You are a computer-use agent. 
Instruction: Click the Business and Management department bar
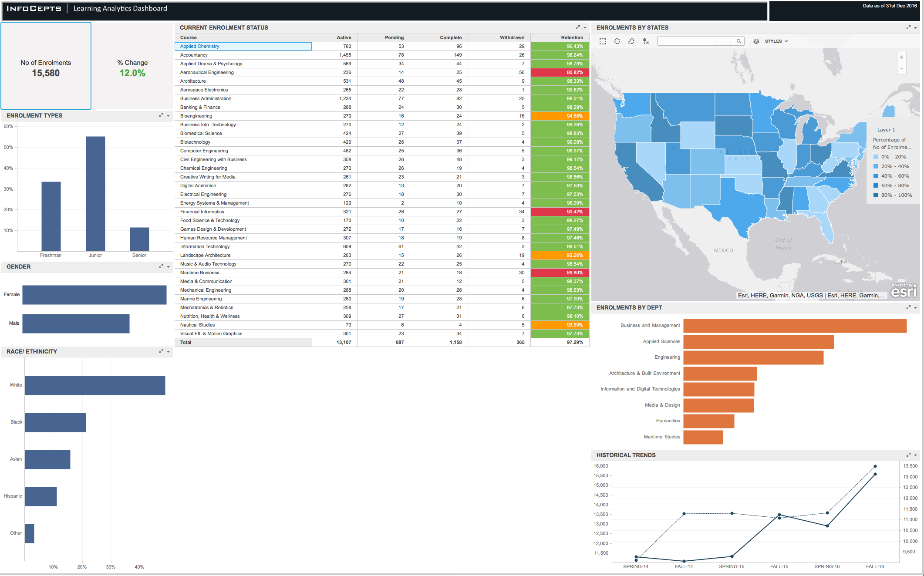point(795,326)
